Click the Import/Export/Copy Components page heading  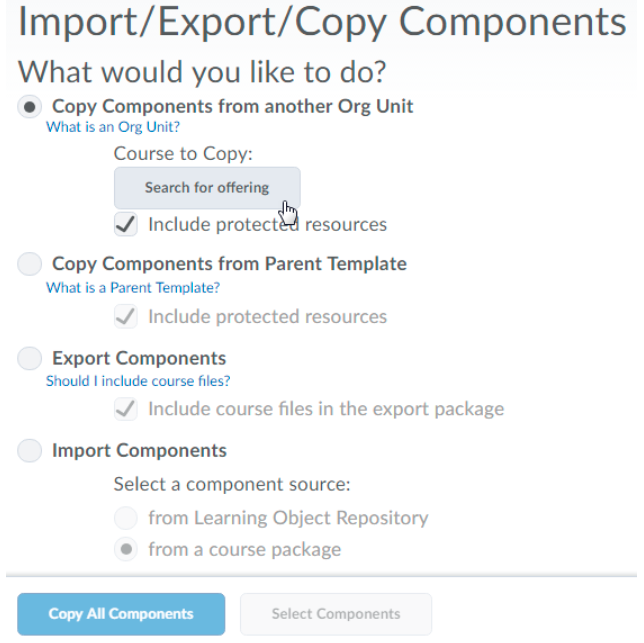click(322, 24)
